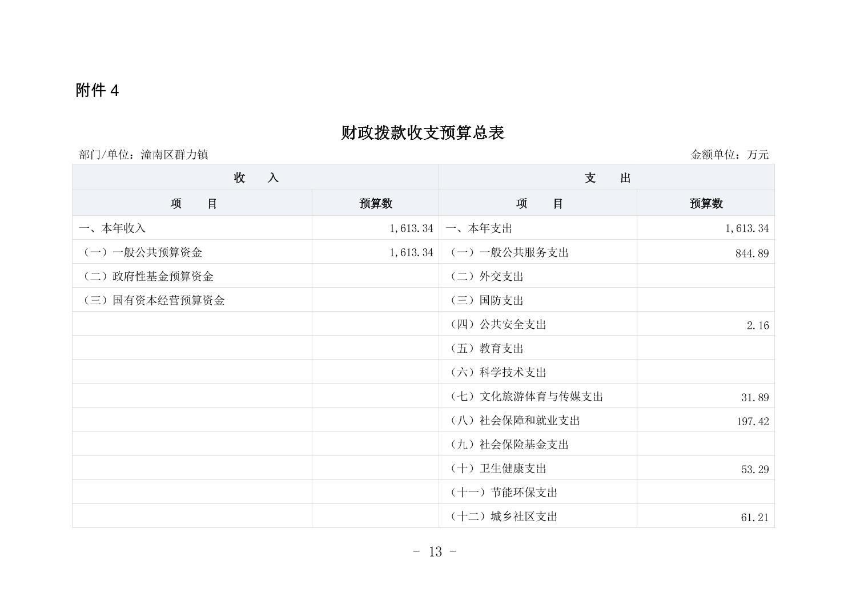Click the 31.89 value for 文化旅游体育与传媒支出
This screenshot has height=613, width=868.
(754, 397)
